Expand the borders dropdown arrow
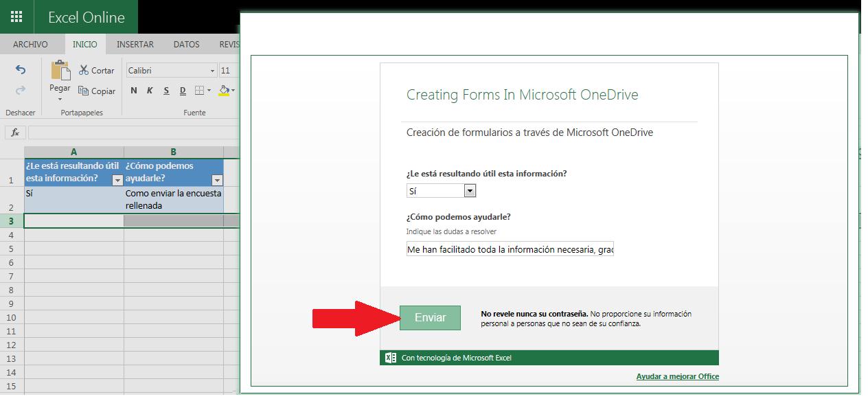 click(209, 91)
